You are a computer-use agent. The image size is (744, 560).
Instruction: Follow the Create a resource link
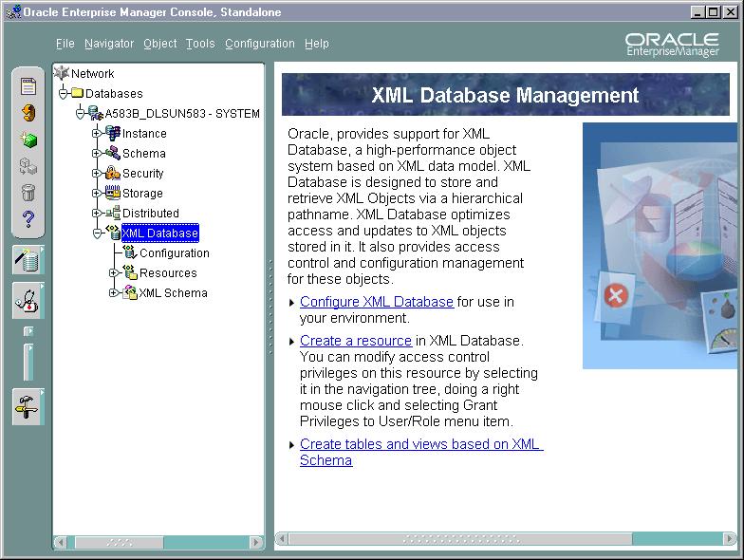click(356, 341)
